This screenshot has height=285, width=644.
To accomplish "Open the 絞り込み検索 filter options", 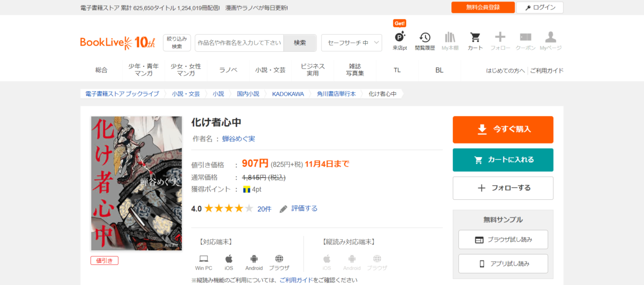I will (x=177, y=43).
